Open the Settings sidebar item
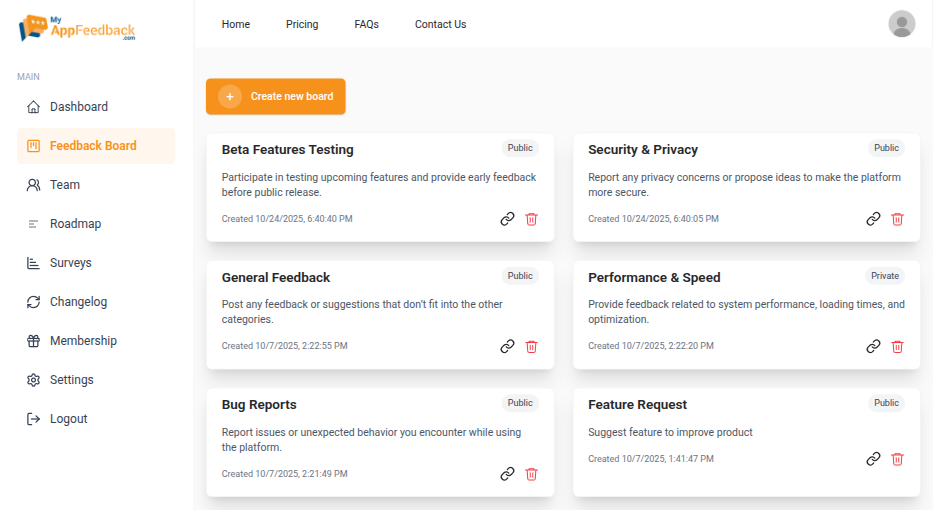This screenshot has height=510, width=933. tap(71, 380)
